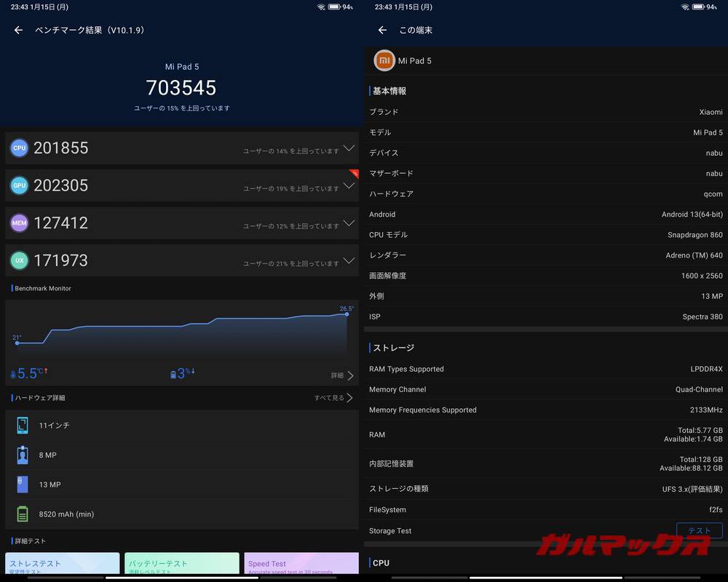The image size is (728, 582).
Task: Open すべて見る in ハードウェア詳細 section
Action: point(331,398)
